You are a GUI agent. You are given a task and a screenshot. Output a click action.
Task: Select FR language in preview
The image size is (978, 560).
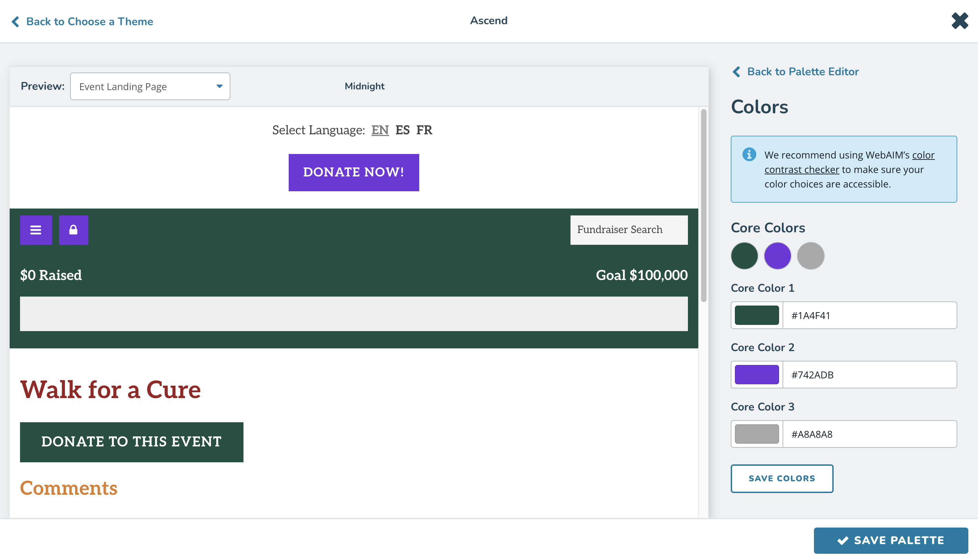424,130
